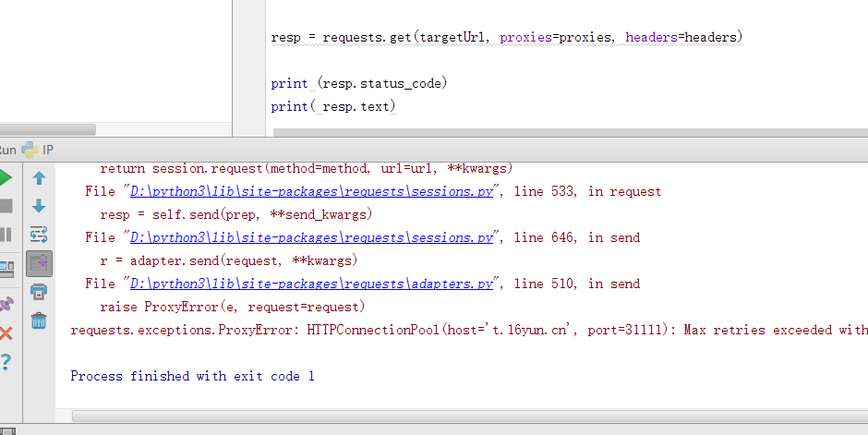
Task: Select the IP run configuration tab
Action: 48,150
